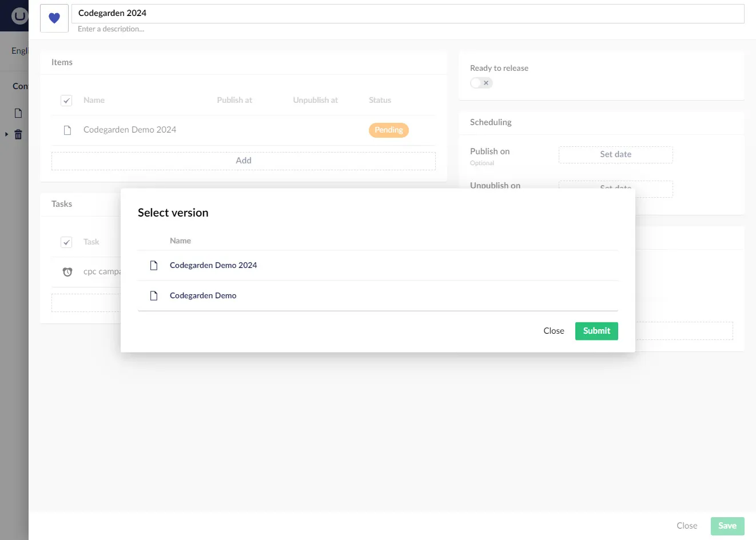Toggle the select-all checkbox in Items

[x=66, y=100]
